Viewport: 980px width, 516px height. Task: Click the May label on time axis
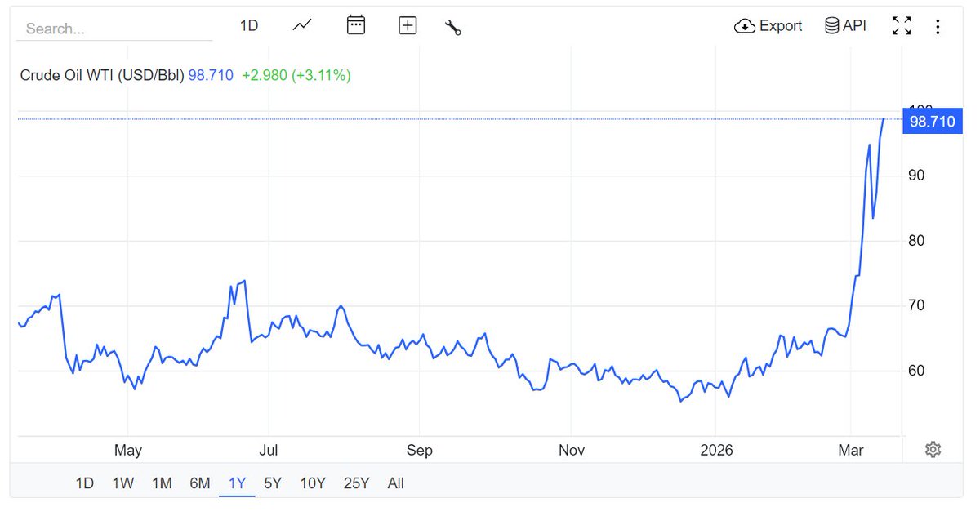pos(128,451)
